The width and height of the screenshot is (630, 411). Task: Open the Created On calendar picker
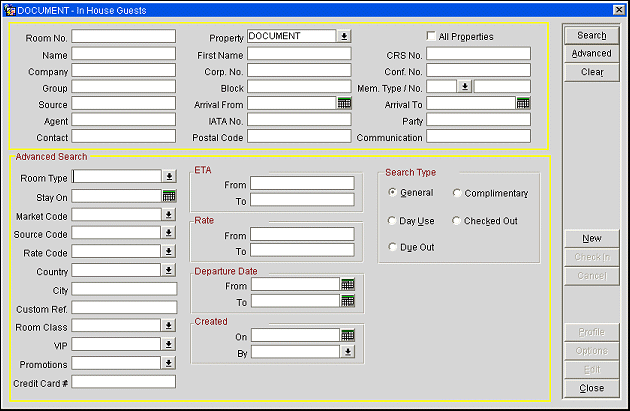tap(347, 335)
